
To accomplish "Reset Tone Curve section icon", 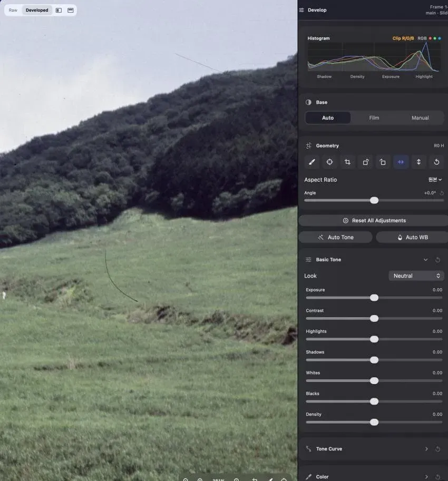I will [x=438, y=449].
